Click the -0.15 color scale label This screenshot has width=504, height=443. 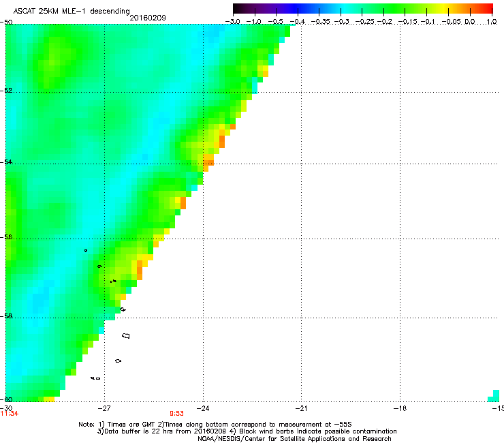coord(408,22)
